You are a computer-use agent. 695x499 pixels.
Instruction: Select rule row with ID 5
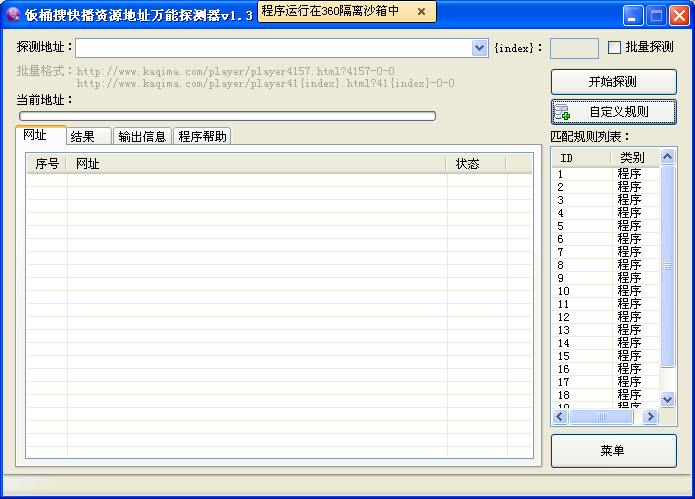pyautogui.click(x=606, y=226)
